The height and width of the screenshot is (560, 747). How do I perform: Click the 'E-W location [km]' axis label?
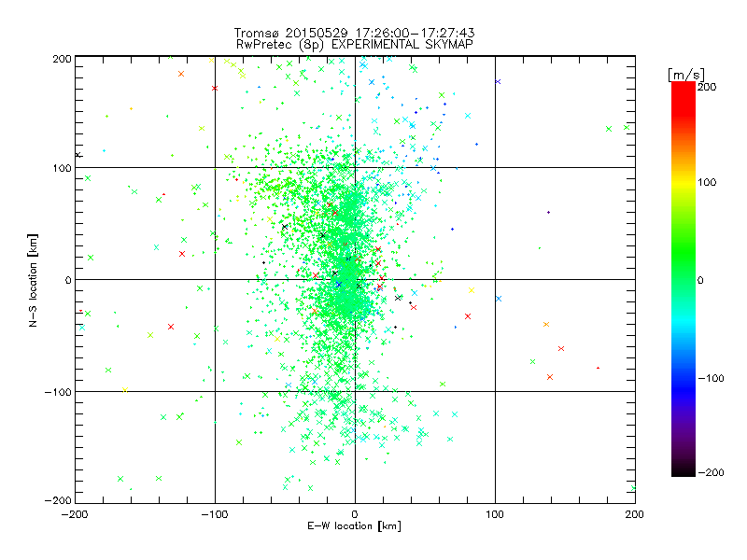pyautogui.click(x=354, y=526)
